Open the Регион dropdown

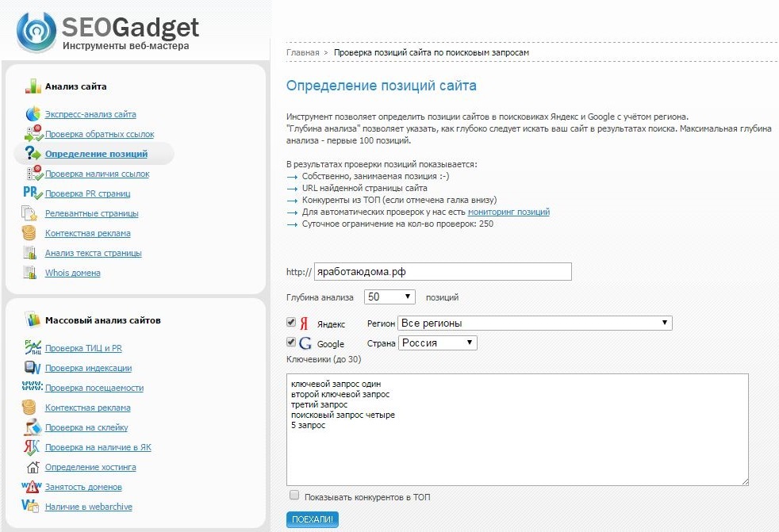coord(535,323)
